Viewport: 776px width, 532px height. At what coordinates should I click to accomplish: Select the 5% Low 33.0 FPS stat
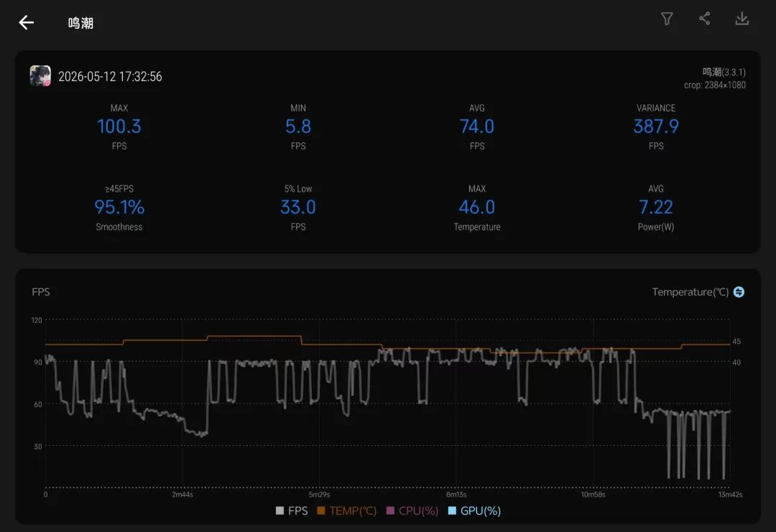click(x=298, y=207)
